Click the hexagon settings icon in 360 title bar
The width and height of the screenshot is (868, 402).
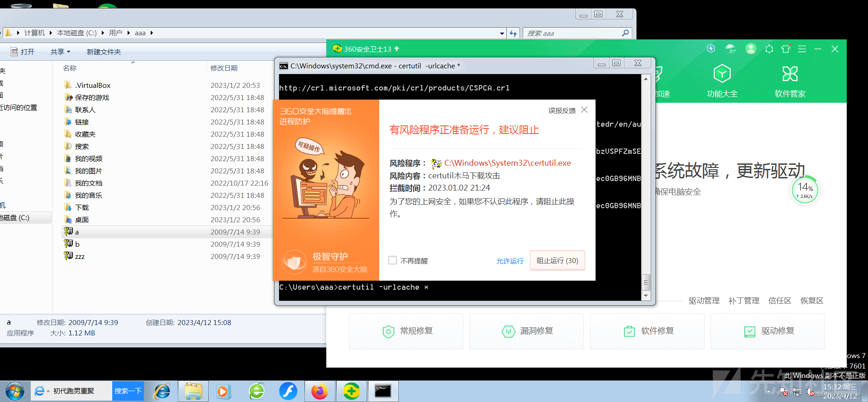[769, 48]
